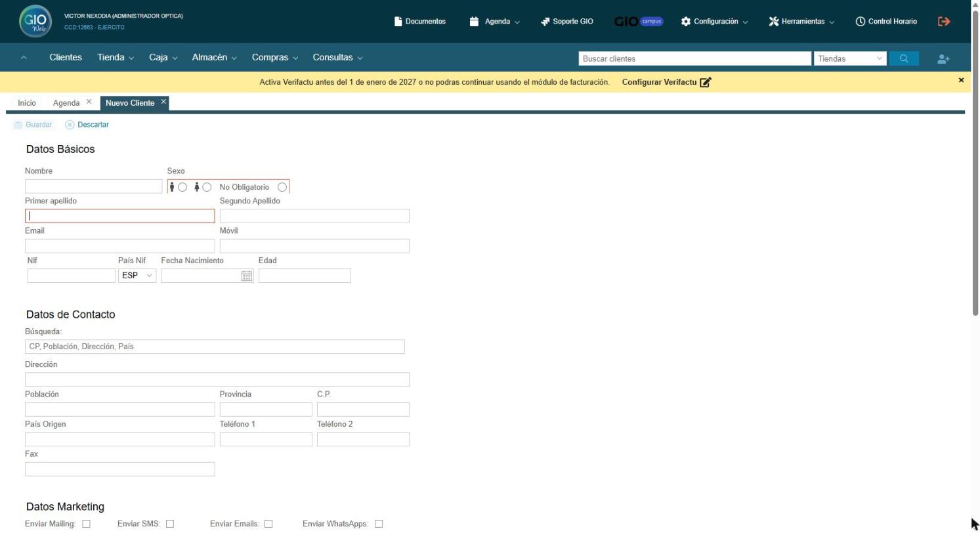Expand the Tienda menu
Screen dimensions: 980x533
[x=116, y=58]
